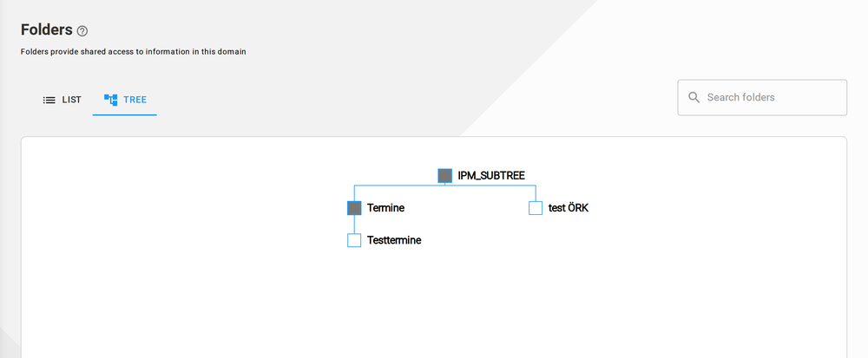The height and width of the screenshot is (358, 868).
Task: Select the IPM_SUBTREE folder label
Action: (x=491, y=176)
